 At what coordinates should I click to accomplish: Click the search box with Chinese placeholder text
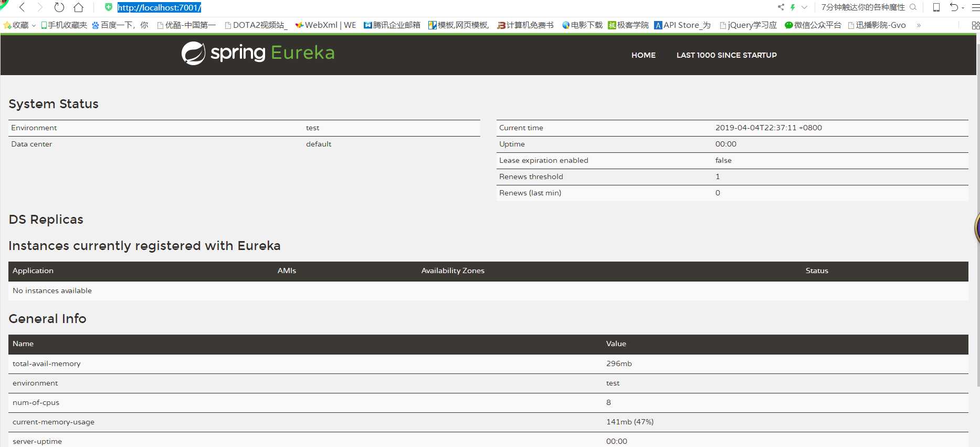point(863,7)
